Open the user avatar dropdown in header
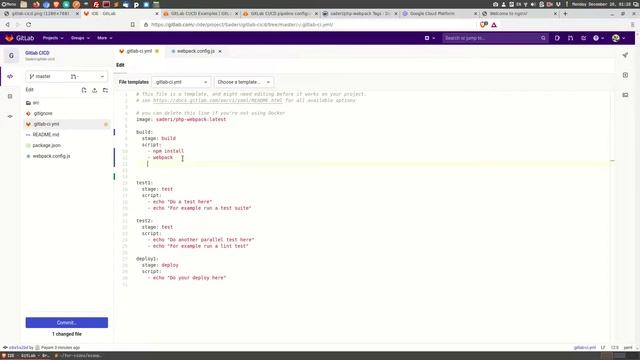This screenshot has height=360, width=640. coord(619,38)
